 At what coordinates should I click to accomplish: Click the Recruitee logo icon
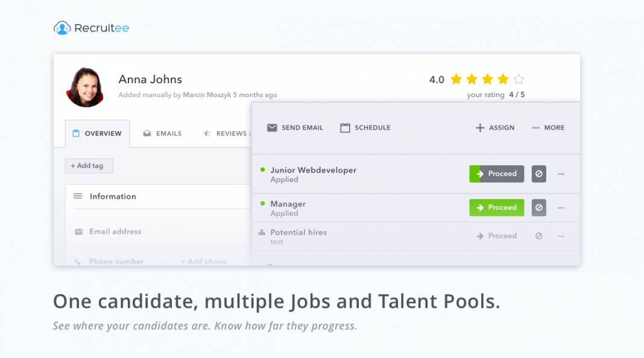63,27
